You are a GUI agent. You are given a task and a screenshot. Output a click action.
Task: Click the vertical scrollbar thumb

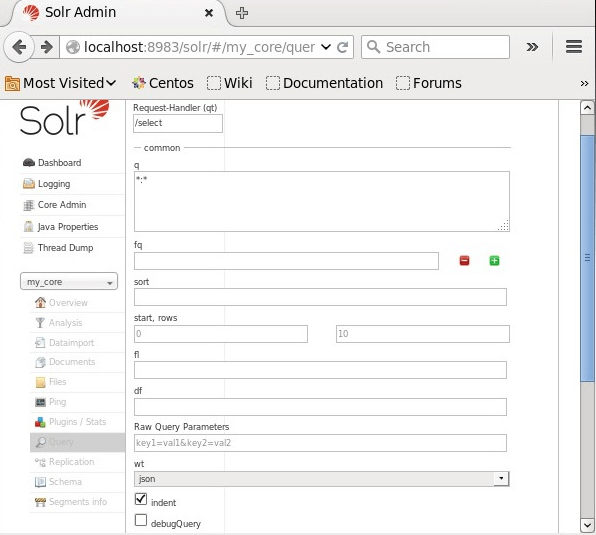[587, 258]
